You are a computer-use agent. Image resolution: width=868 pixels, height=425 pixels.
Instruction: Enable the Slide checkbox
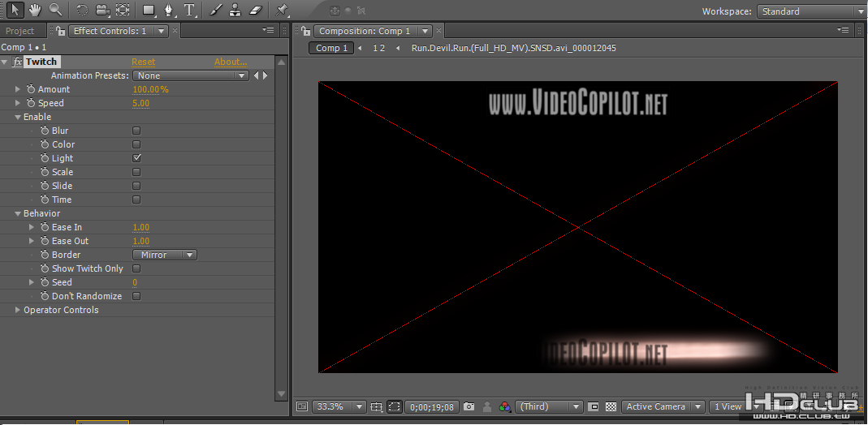point(136,186)
